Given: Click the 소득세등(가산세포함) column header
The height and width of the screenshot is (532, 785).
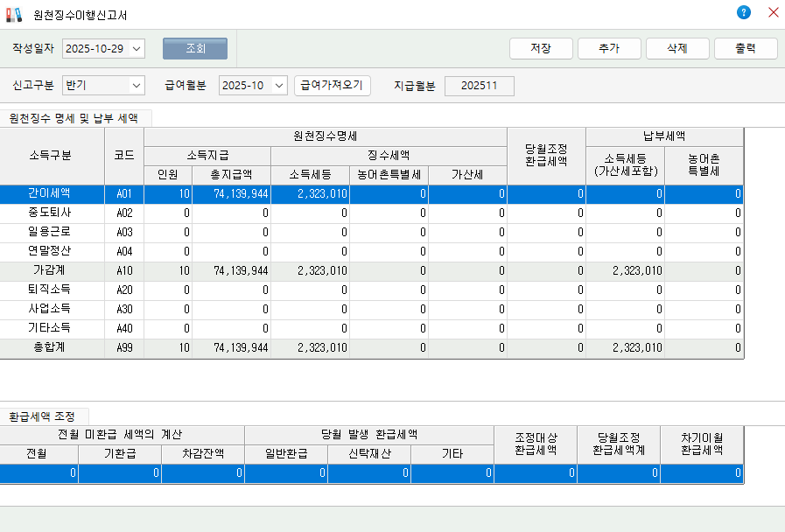Looking at the screenshot, I should tap(626, 165).
